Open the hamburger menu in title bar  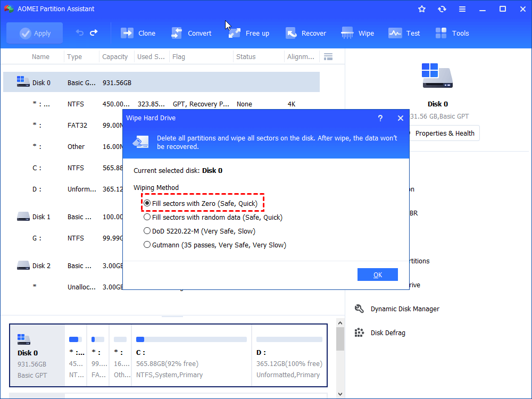pyautogui.click(x=462, y=9)
